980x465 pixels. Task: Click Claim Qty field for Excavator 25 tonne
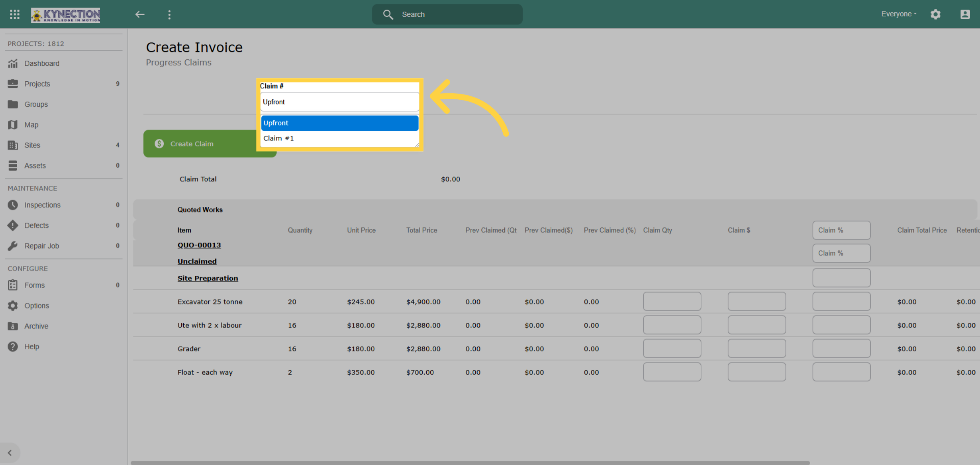click(672, 302)
